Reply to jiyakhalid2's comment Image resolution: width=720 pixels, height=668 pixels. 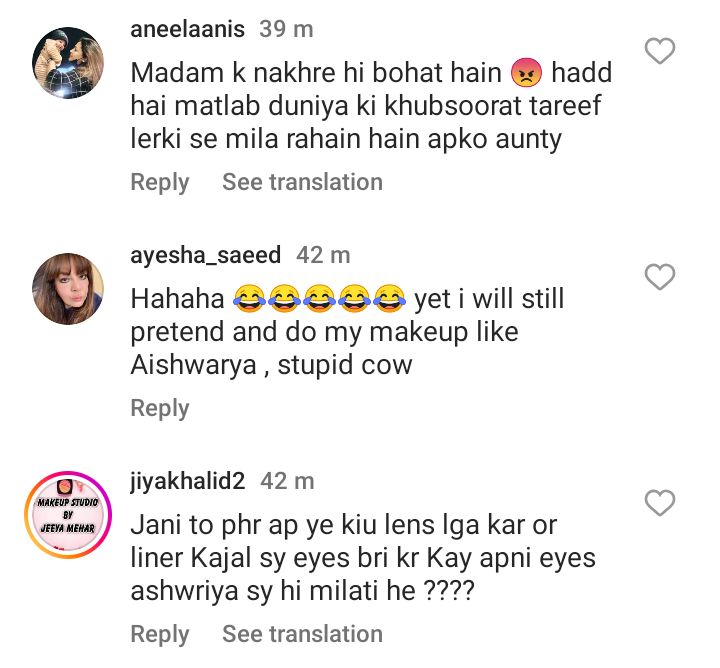pyautogui.click(x=160, y=634)
